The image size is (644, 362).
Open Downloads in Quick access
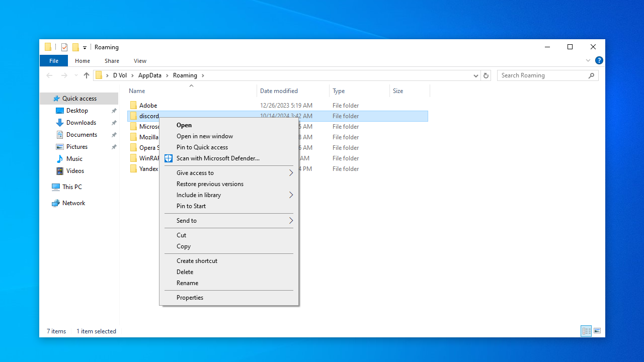click(x=80, y=123)
